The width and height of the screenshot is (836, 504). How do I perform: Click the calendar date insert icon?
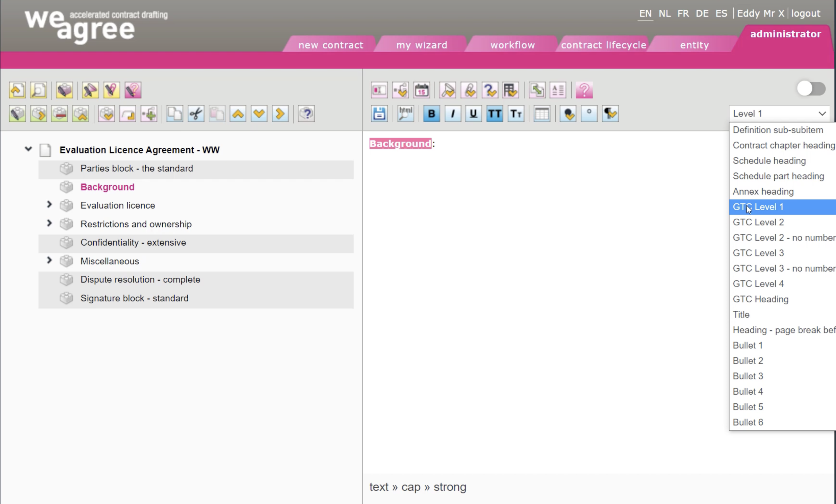coord(422,90)
